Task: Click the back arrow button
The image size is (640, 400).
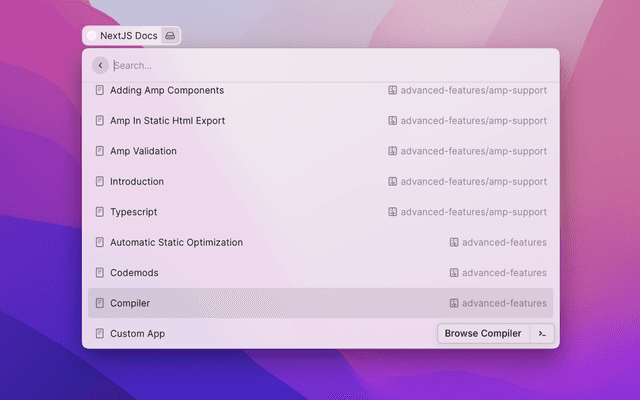Action: click(x=100, y=65)
